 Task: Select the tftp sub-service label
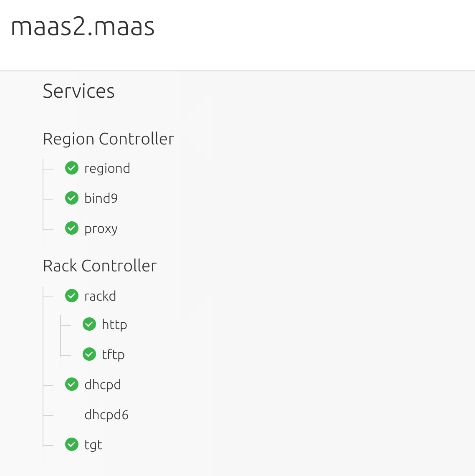(x=113, y=354)
